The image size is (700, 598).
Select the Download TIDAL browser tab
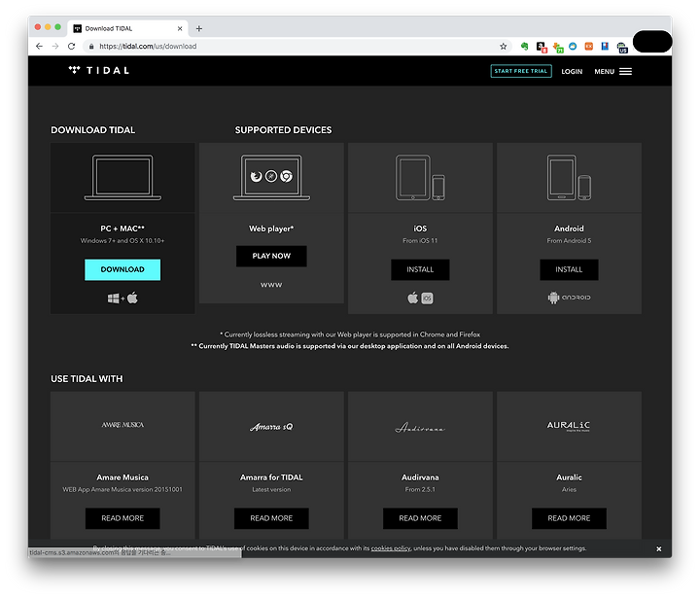click(127, 28)
